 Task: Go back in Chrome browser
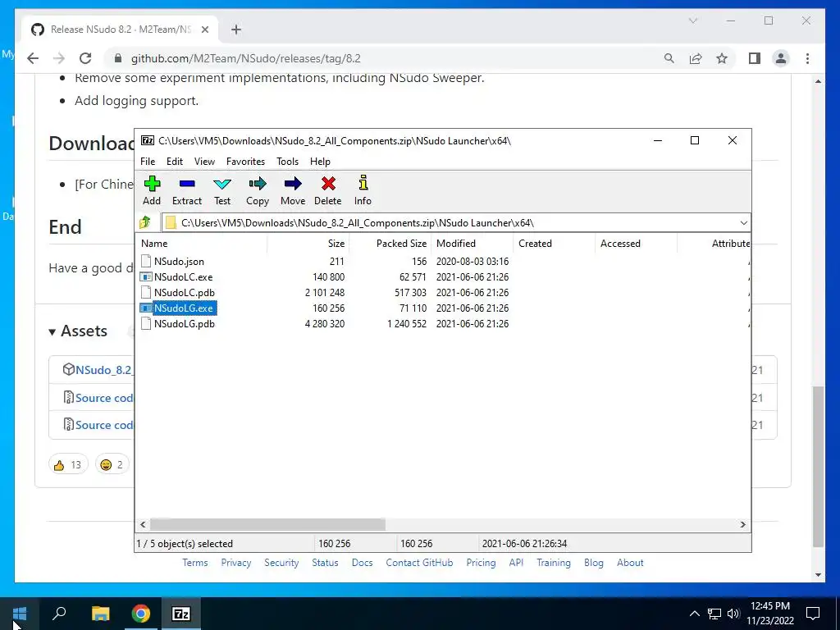(x=33, y=58)
